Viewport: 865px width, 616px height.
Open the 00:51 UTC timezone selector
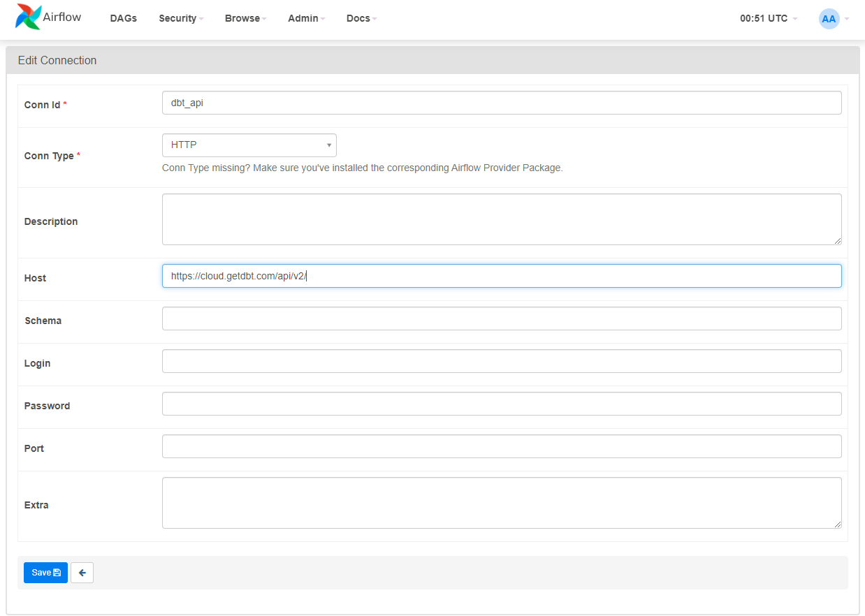[768, 19]
